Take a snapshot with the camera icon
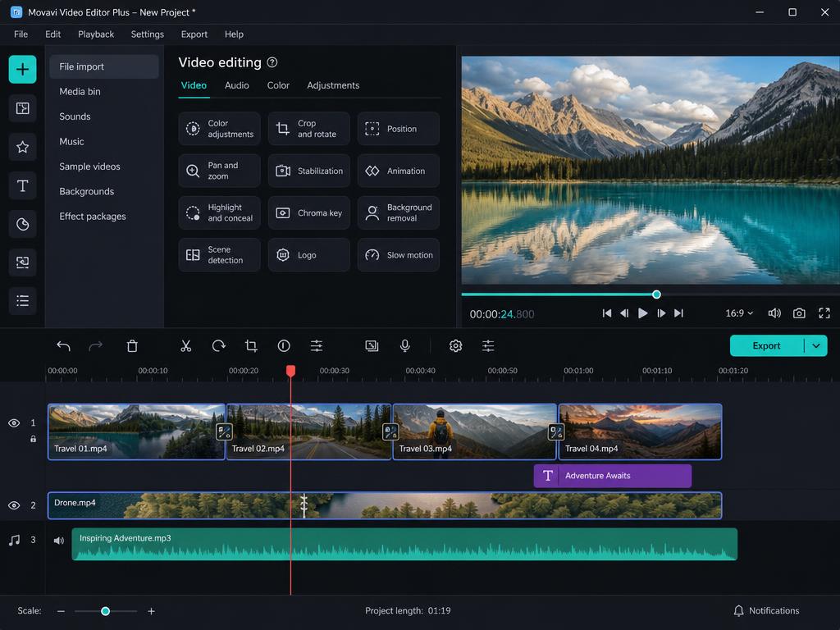840x630 pixels. (x=799, y=313)
